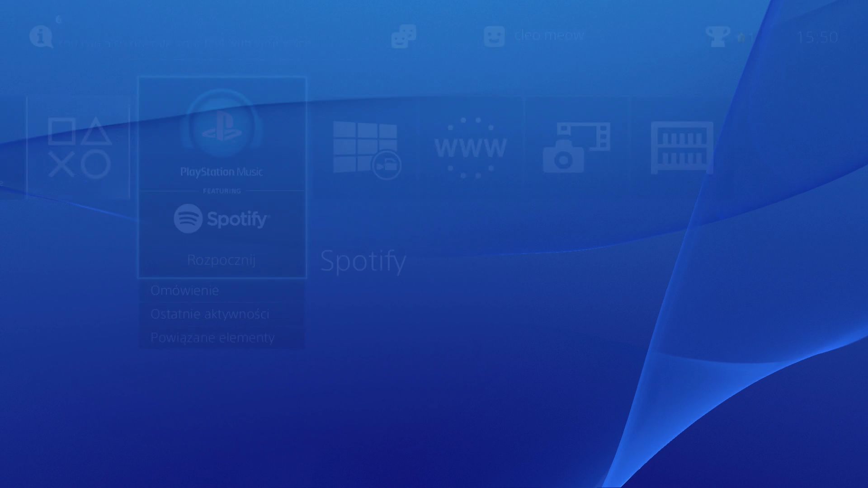Viewport: 868px width, 488px height.
Task: Open the Capture Gallery camera tile
Action: (576, 148)
